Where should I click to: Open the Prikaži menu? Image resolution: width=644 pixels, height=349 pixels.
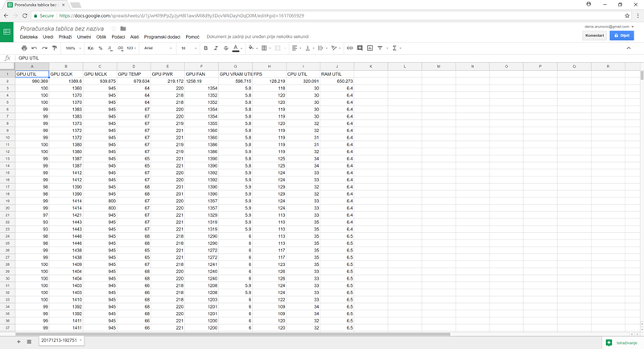pyautogui.click(x=65, y=36)
